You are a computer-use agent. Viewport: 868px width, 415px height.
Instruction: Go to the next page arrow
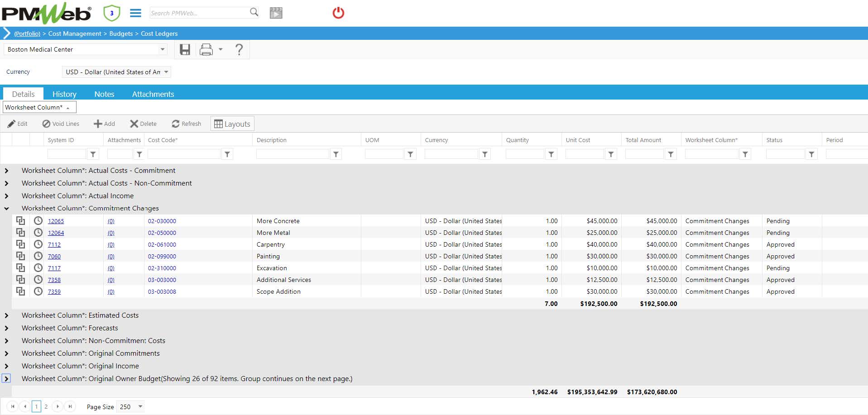click(x=58, y=406)
